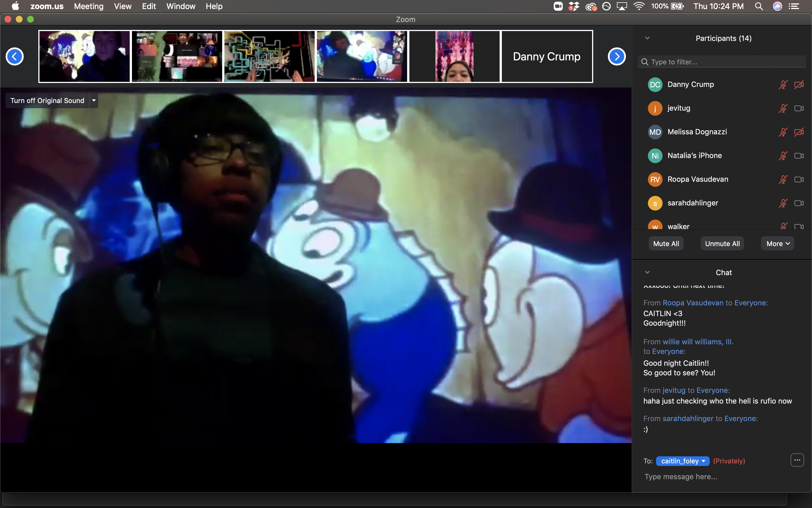Click the Creative Cloud menu bar icon
The height and width of the screenshot is (508, 812).
[591, 6]
